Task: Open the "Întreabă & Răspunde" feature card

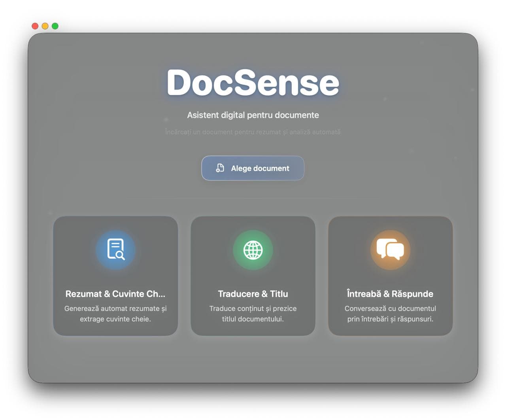Action: point(390,276)
